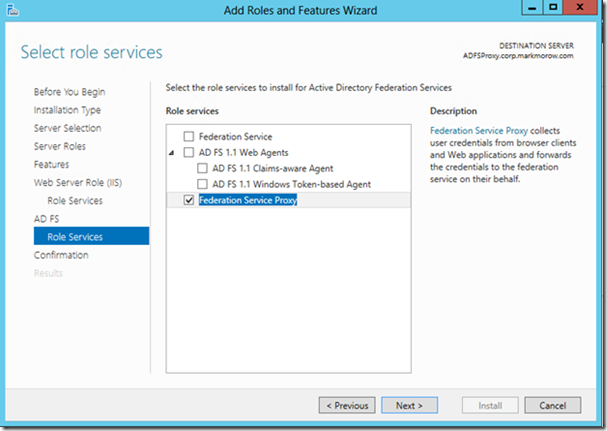This screenshot has width=607, height=431.
Task: Jump to the Server Selection step
Action: 67,128
